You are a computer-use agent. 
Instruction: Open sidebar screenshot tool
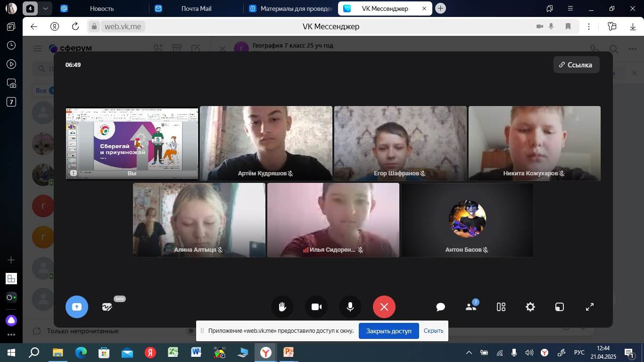[11, 83]
